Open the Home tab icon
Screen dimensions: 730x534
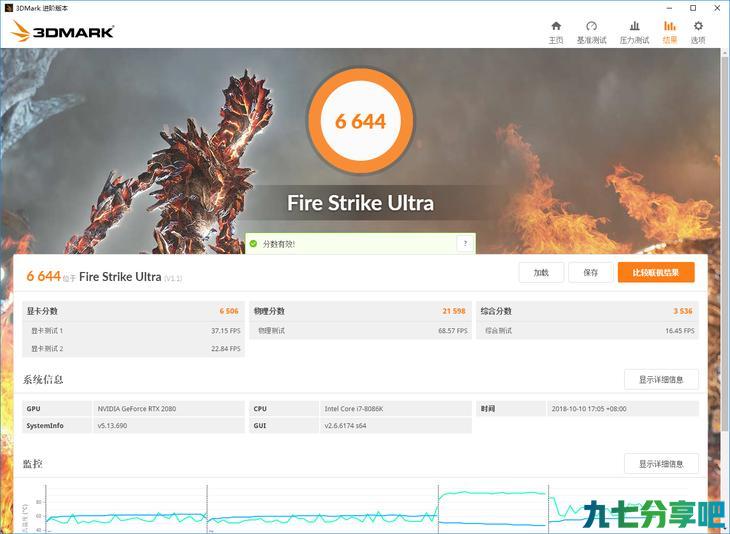(556, 26)
